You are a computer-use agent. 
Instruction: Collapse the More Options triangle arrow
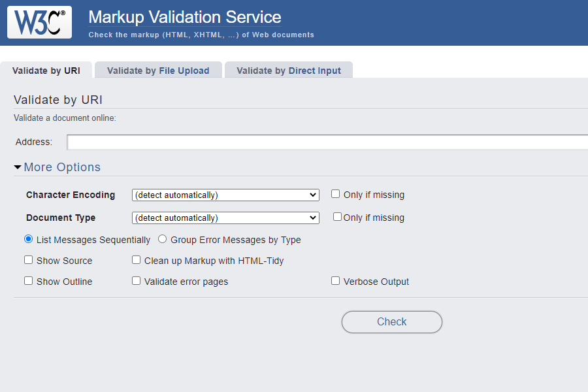point(18,167)
